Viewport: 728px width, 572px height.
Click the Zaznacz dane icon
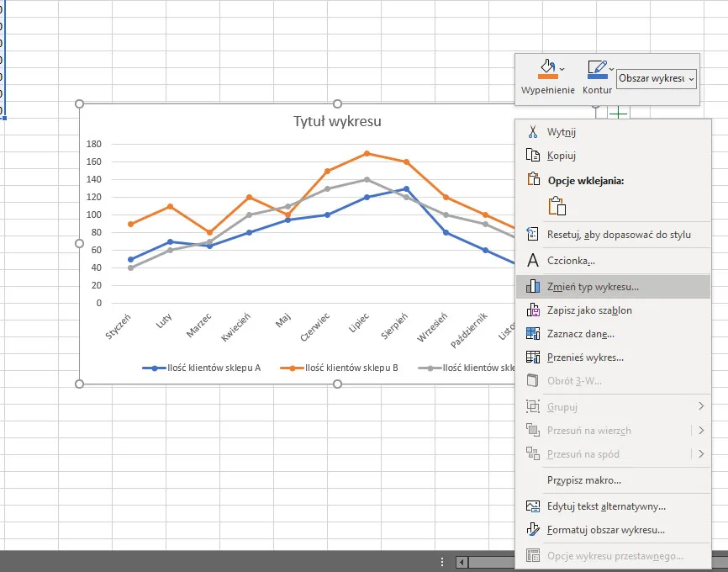532,334
